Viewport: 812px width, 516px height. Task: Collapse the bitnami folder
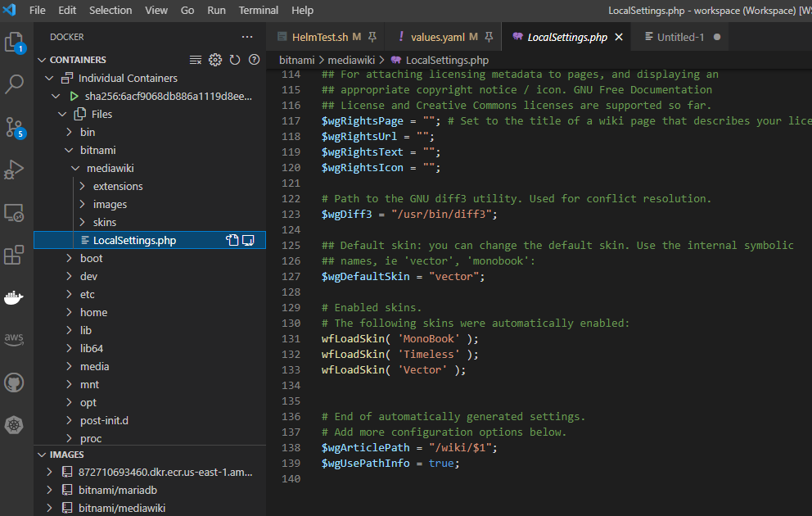click(69, 150)
